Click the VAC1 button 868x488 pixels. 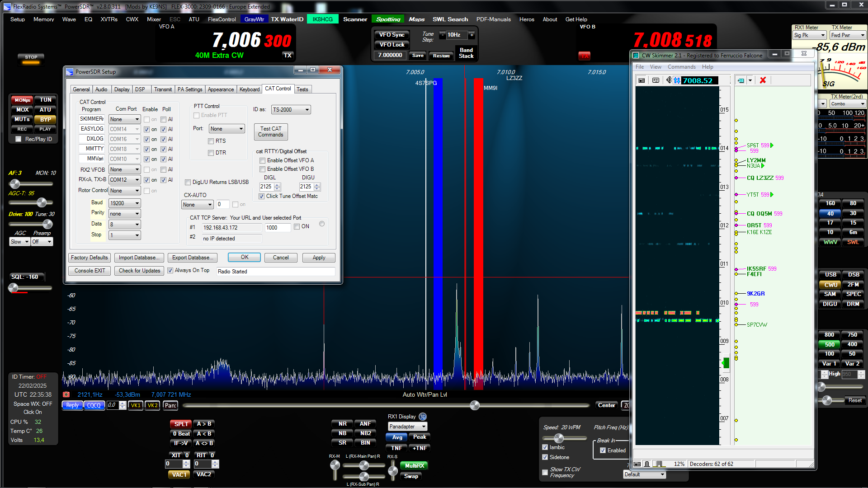pyautogui.click(x=179, y=474)
